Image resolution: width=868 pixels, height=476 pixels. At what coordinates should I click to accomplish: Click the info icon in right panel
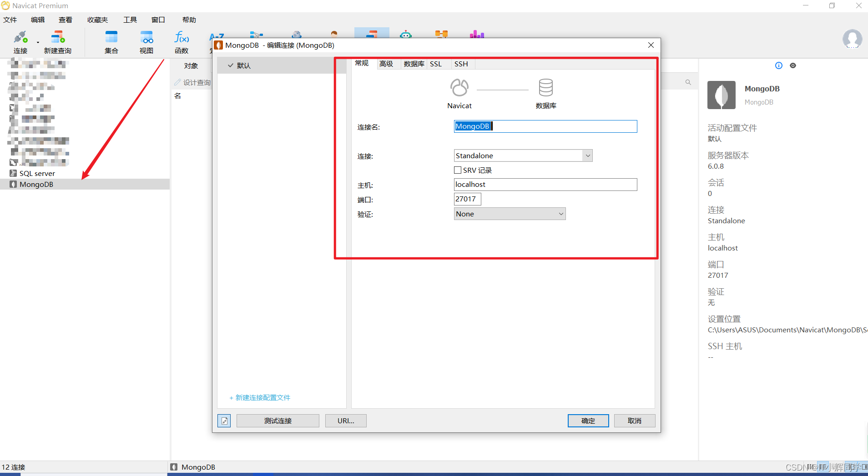(779, 65)
